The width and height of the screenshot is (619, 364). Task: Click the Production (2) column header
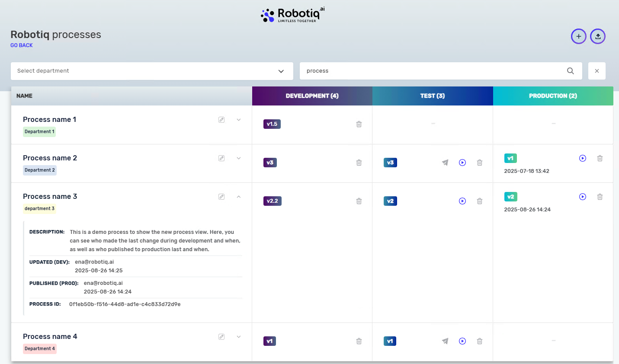coord(553,96)
